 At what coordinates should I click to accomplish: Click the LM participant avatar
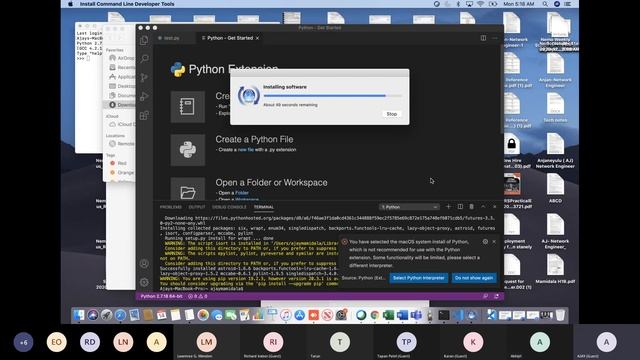(x=206, y=342)
